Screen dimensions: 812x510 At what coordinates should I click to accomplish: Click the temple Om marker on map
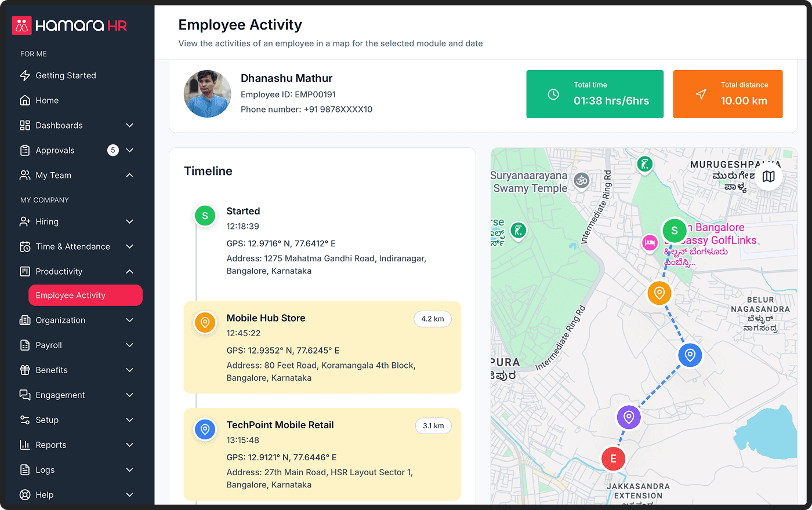point(582,180)
